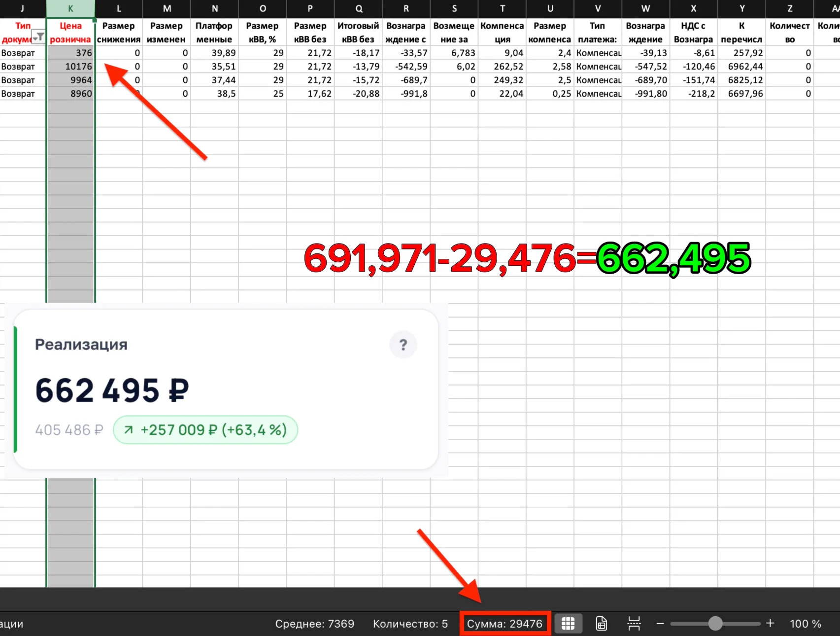Select column L header
Screen dimensions: 840x636
click(119, 8)
